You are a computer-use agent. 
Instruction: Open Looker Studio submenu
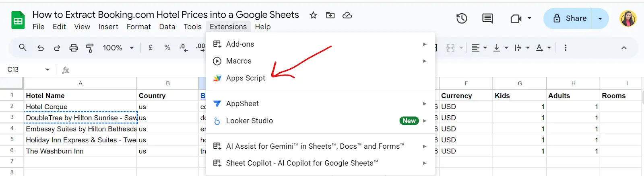[320, 121]
